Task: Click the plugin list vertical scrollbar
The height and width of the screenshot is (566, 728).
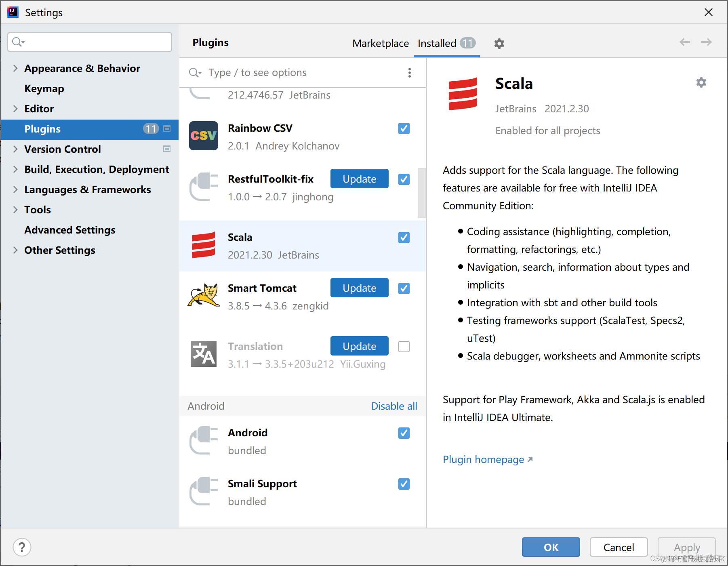Action: tap(421, 193)
